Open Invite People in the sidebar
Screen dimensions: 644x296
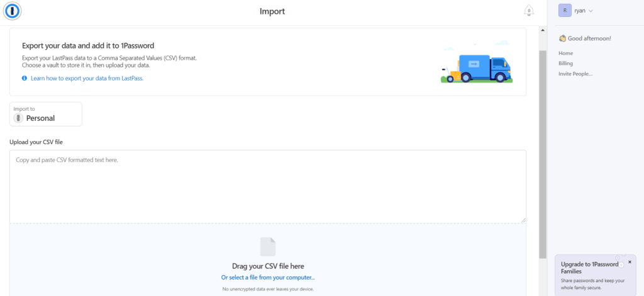tap(575, 74)
